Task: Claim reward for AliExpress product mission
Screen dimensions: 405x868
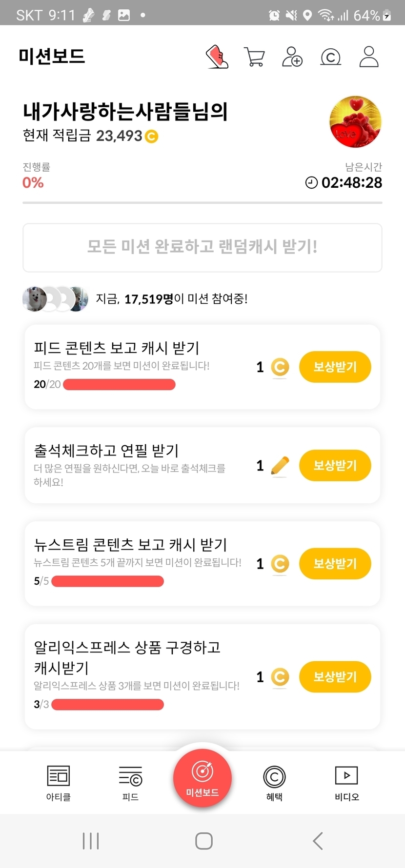Action: (335, 677)
